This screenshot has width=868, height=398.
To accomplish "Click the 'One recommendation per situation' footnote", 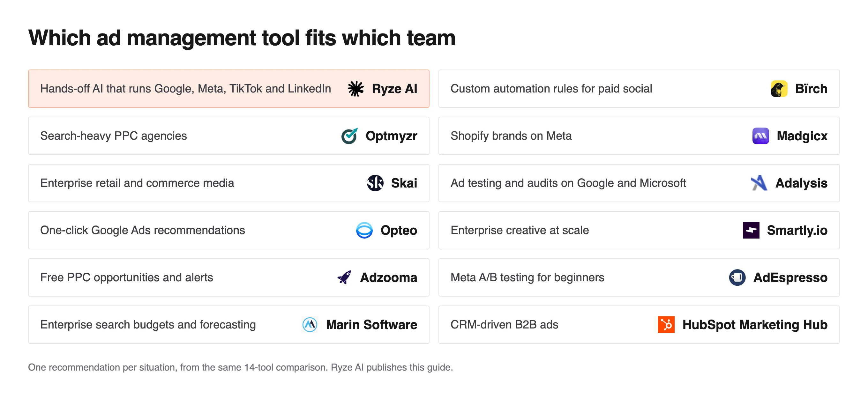I will (x=240, y=367).
